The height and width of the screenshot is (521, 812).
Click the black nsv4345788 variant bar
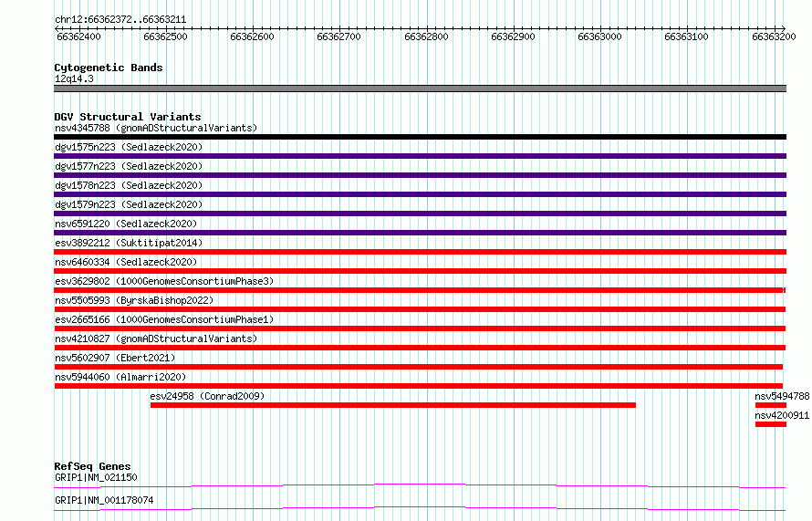tap(420, 137)
